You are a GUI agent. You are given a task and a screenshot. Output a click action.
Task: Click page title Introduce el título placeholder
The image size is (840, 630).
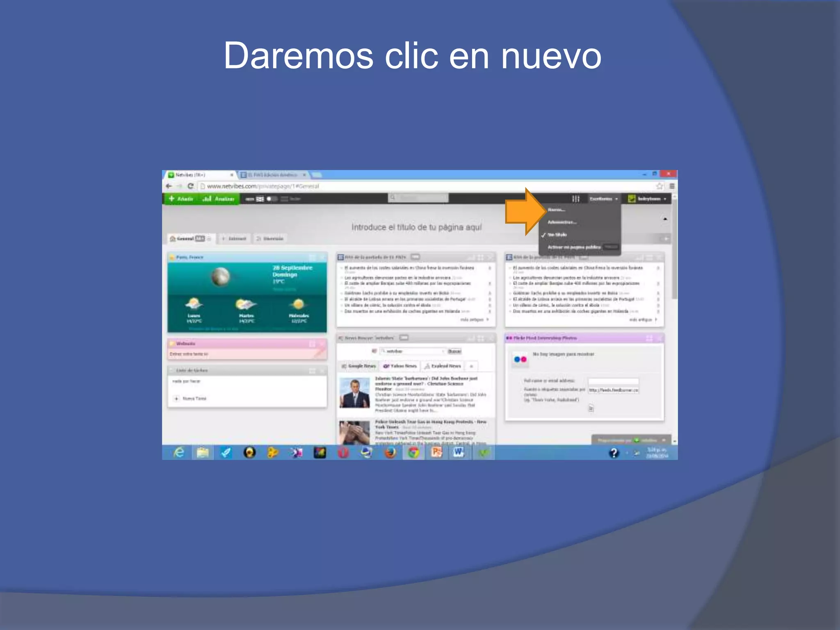pyautogui.click(x=416, y=227)
